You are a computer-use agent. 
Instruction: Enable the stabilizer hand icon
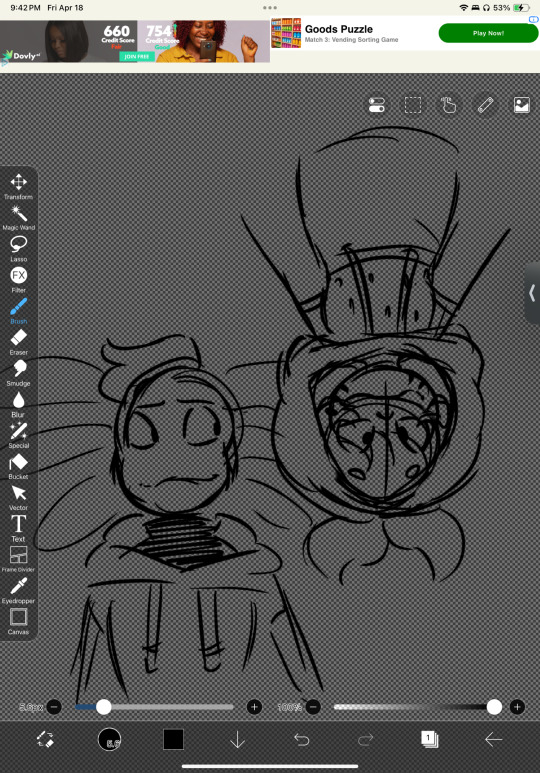point(449,105)
